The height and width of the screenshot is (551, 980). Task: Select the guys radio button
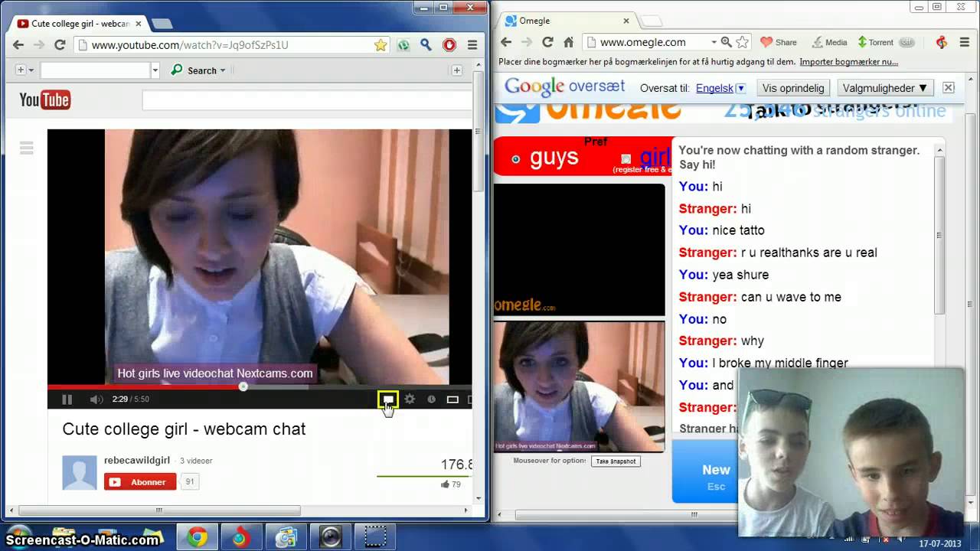point(515,159)
